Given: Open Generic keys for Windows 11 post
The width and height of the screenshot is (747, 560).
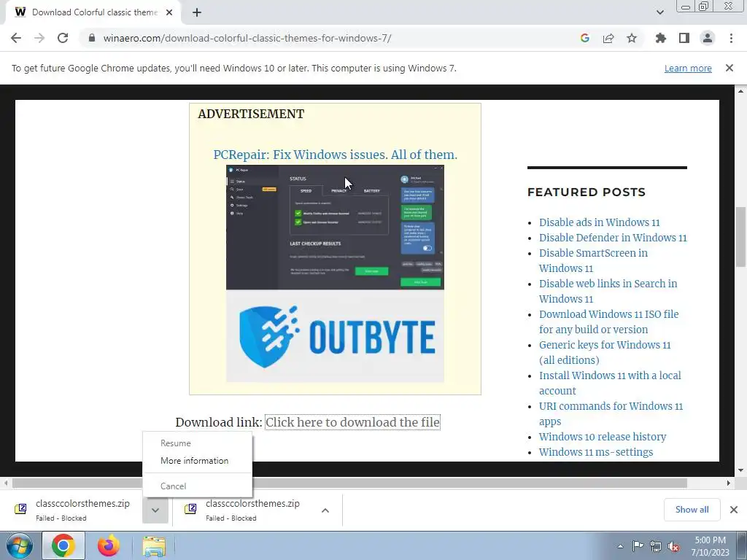Looking at the screenshot, I should coord(605,352).
